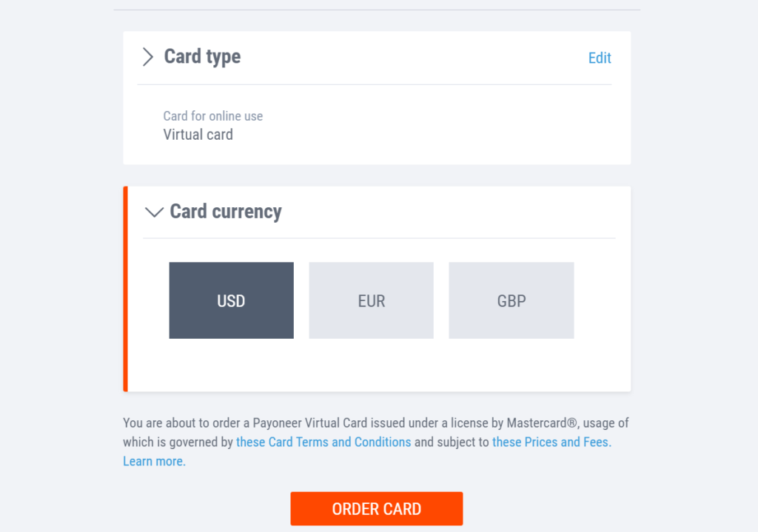The width and height of the screenshot is (758, 532).
Task: Click the Card type section heading
Action: [201, 56]
